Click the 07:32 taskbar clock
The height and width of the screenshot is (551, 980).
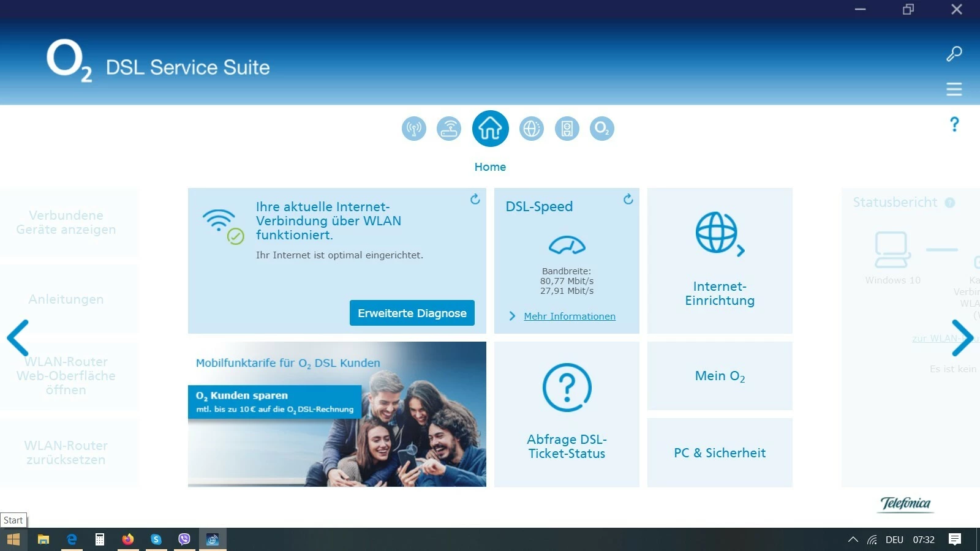click(924, 539)
